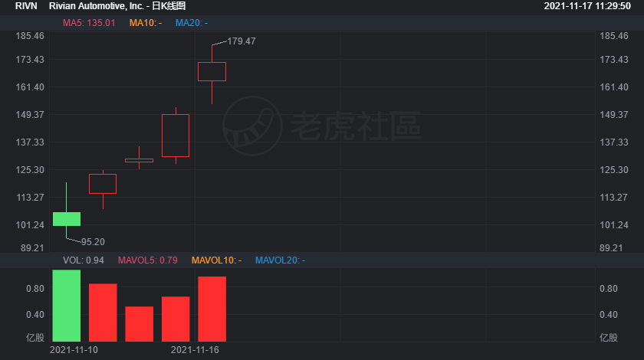Click the 2021-11-10 date label
Viewport: 644px width, 360px height.
click(x=74, y=350)
